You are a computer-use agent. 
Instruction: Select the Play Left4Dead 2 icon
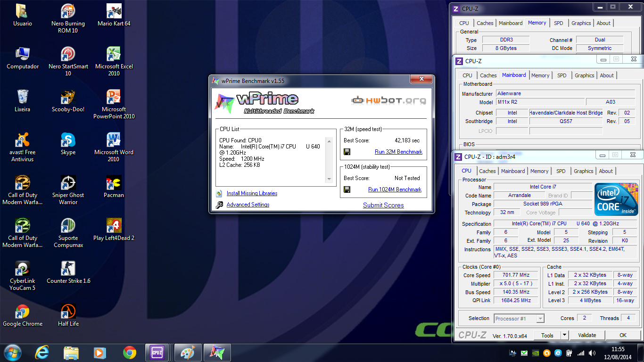point(114,230)
